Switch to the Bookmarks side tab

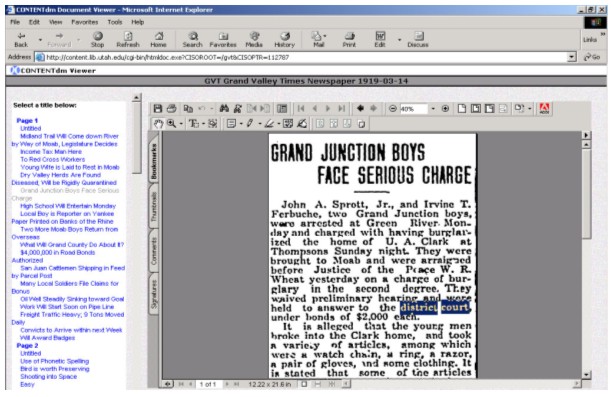154,161
